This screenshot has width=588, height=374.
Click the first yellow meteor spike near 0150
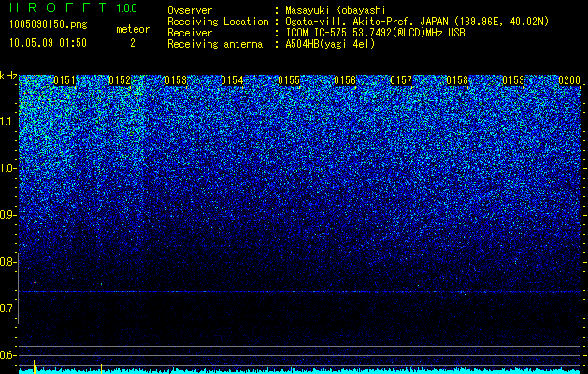[x=35, y=367]
